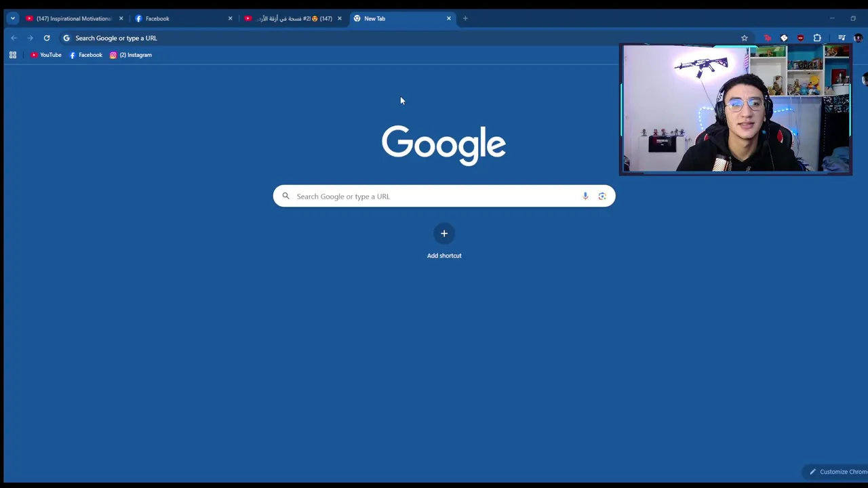Minimize the Chrome window

coord(832,18)
